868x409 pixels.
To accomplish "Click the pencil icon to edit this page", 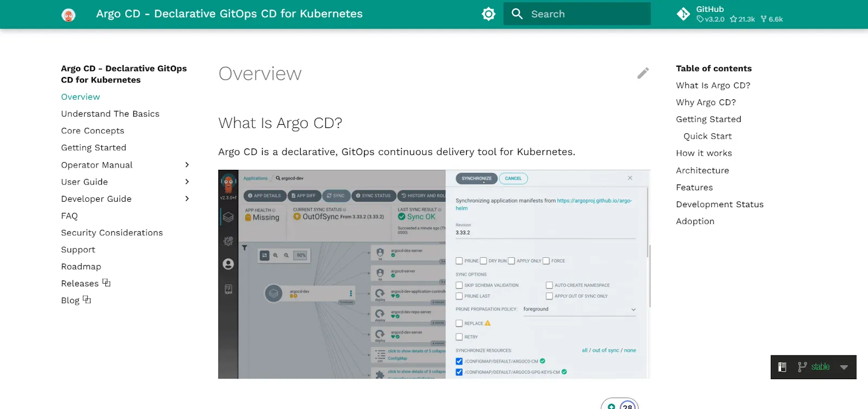I will (643, 73).
